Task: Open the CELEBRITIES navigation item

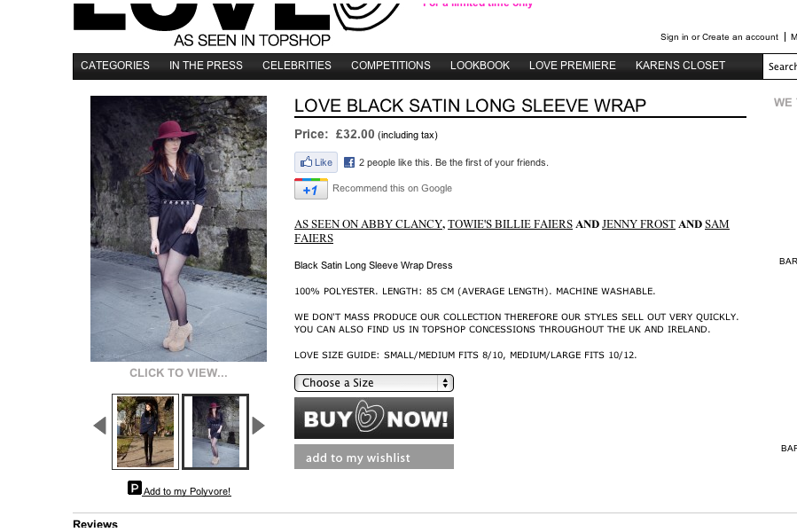Action: click(x=297, y=66)
